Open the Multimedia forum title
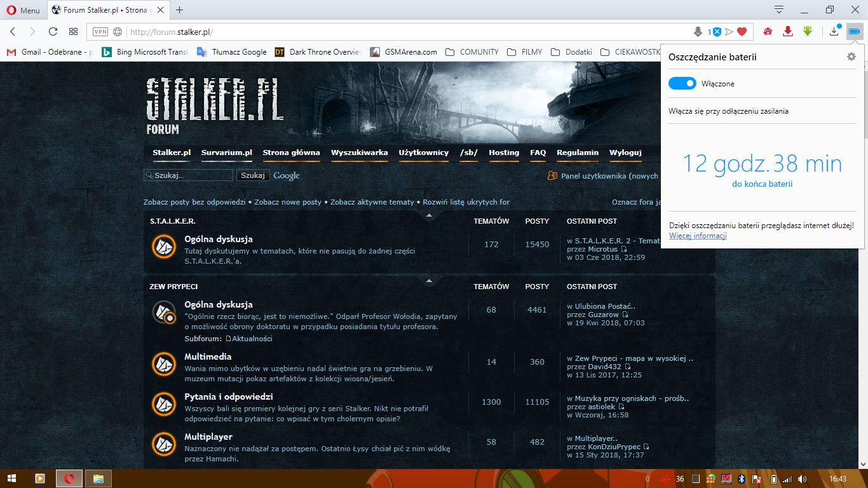This screenshot has height=488, width=868. [x=208, y=357]
